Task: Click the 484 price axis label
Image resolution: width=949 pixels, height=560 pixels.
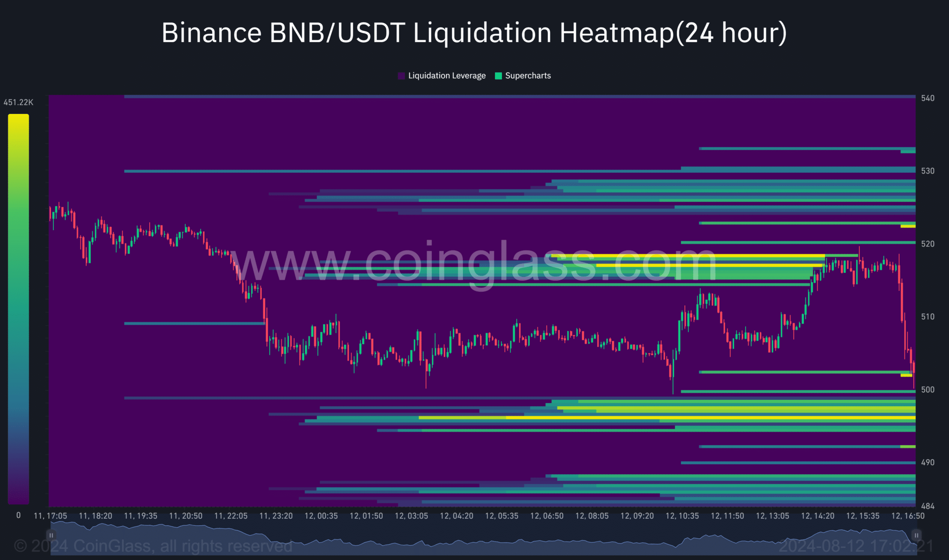Action: (x=927, y=506)
